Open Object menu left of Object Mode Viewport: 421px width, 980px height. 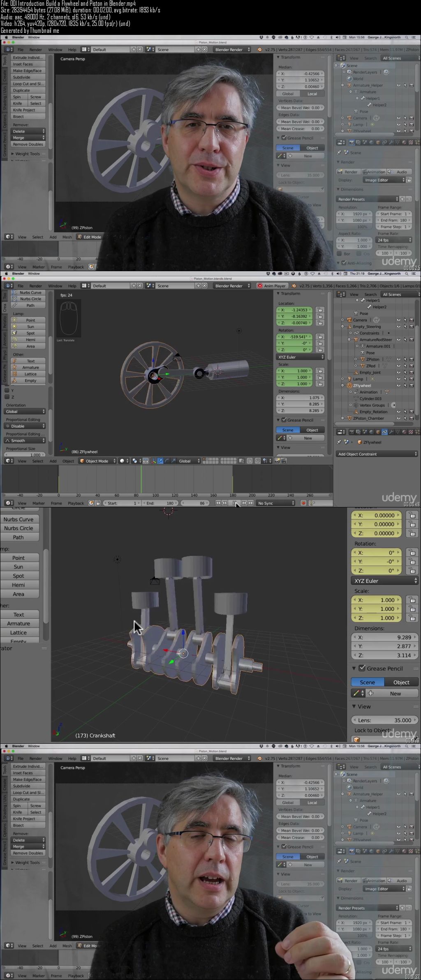(x=68, y=461)
